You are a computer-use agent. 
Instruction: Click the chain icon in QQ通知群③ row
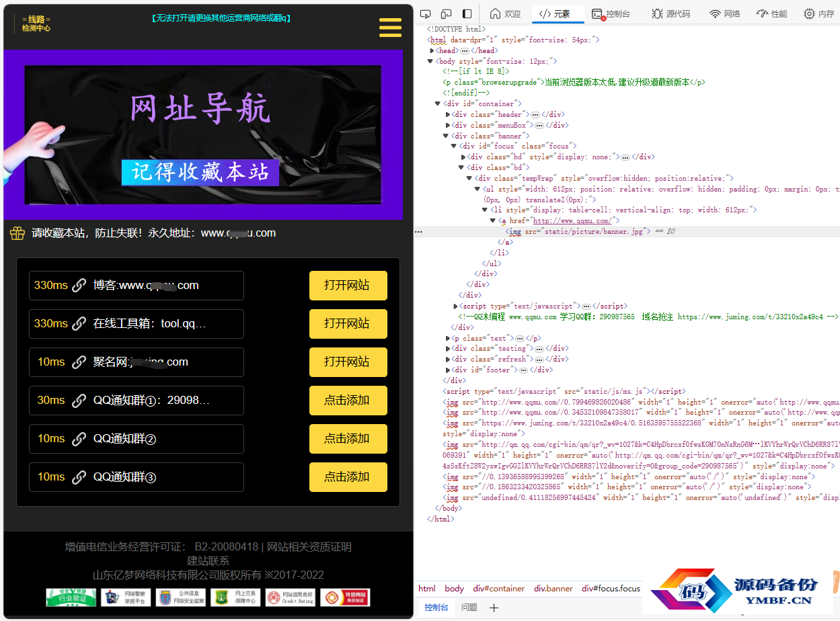[79, 477]
